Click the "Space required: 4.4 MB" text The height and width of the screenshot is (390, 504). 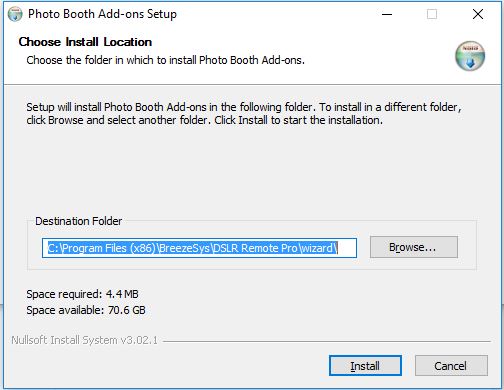coord(82,294)
